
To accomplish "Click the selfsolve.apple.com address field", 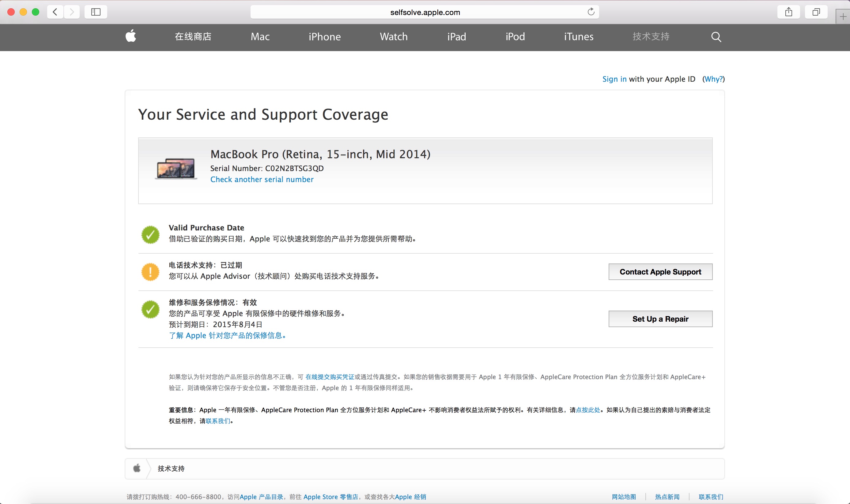I will pos(425,12).
